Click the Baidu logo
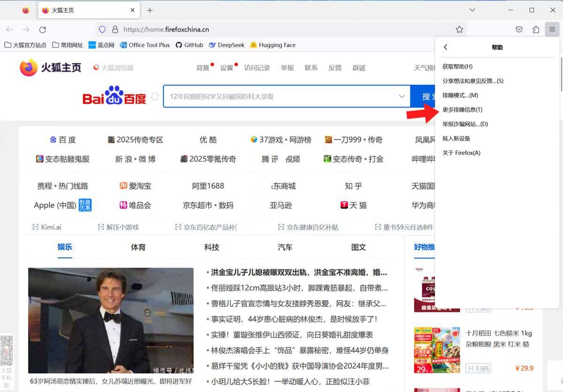This screenshot has height=392, width=563. [114, 96]
